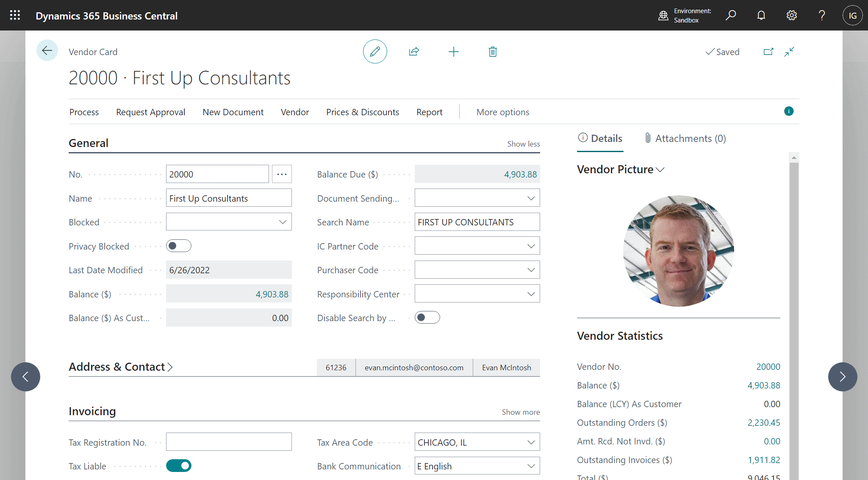Open the Dynamics 365 settings gear

pos(791,15)
